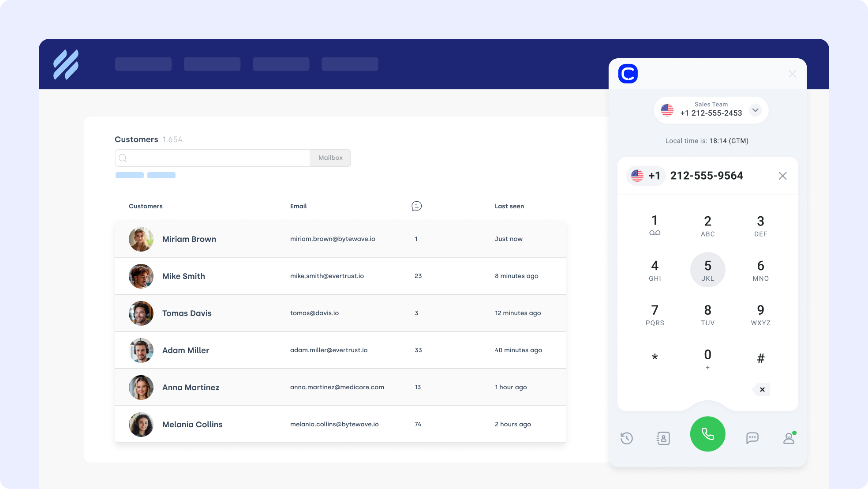Clear the dialed number 212-555-9564
The image size is (868, 489).
click(x=782, y=176)
